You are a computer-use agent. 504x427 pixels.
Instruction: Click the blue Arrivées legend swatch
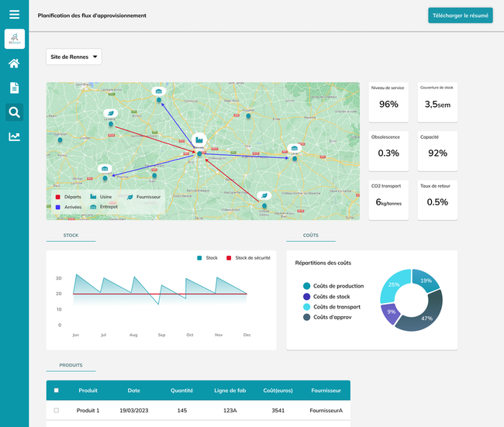(58, 207)
